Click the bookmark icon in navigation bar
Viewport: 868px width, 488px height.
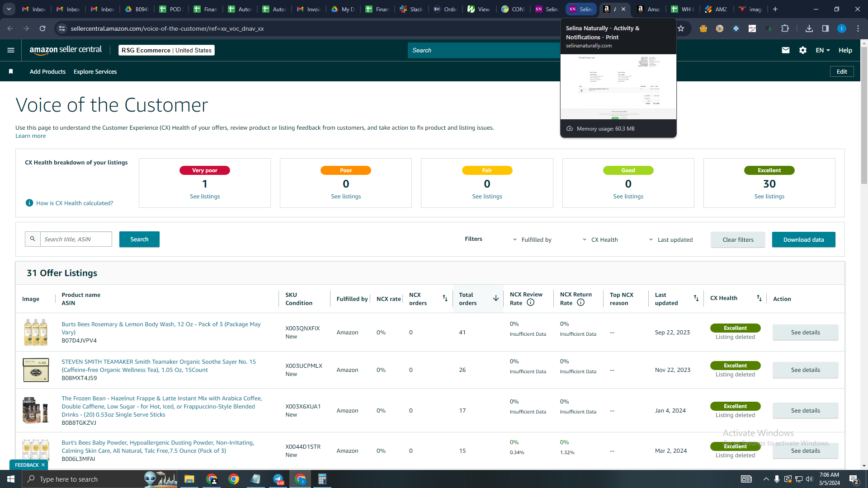11,71
